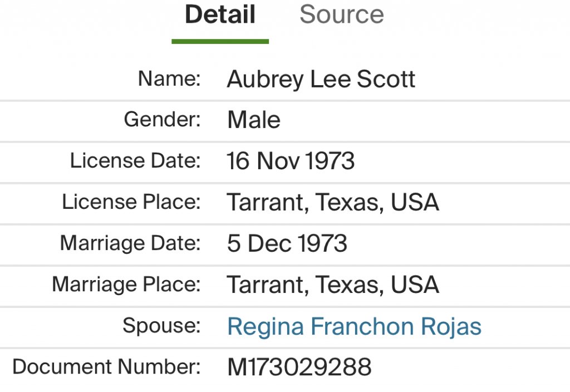Open spouse Regina Franchon Rojas link
Screen dimensions: 570x392
(x=354, y=326)
